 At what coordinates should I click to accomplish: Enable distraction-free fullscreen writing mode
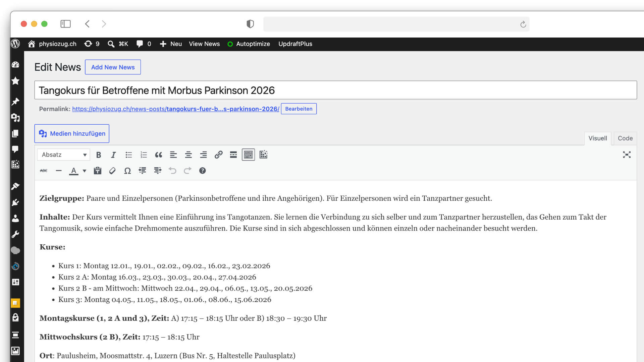click(627, 155)
